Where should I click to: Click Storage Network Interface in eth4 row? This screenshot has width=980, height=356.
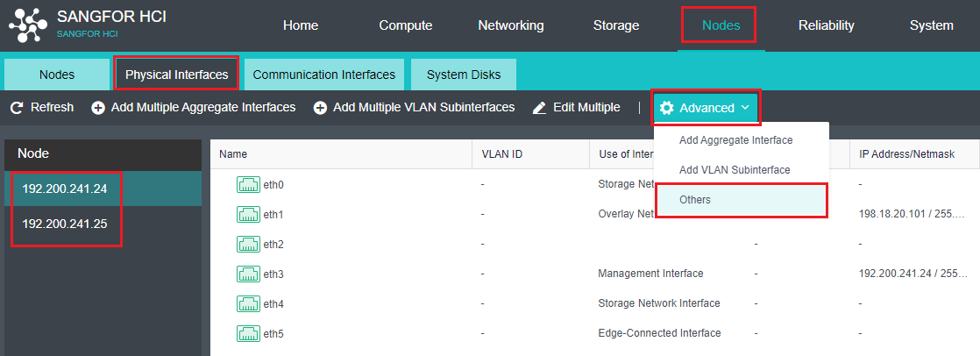(659, 303)
